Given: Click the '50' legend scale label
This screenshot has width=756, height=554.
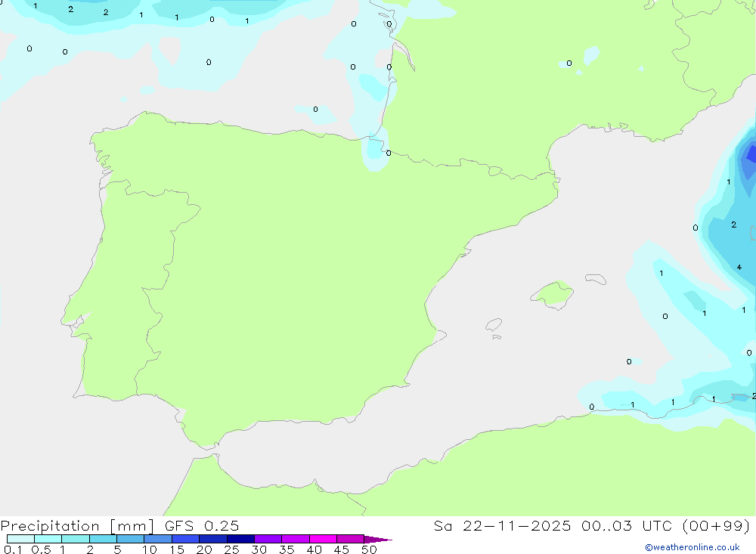Looking at the screenshot, I should 370,549.
